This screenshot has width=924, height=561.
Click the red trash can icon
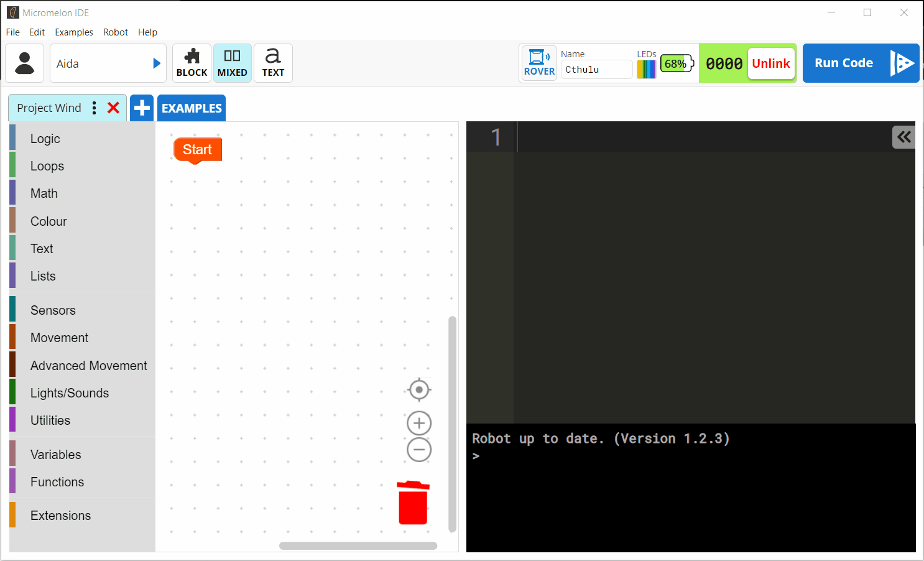pyautogui.click(x=413, y=503)
